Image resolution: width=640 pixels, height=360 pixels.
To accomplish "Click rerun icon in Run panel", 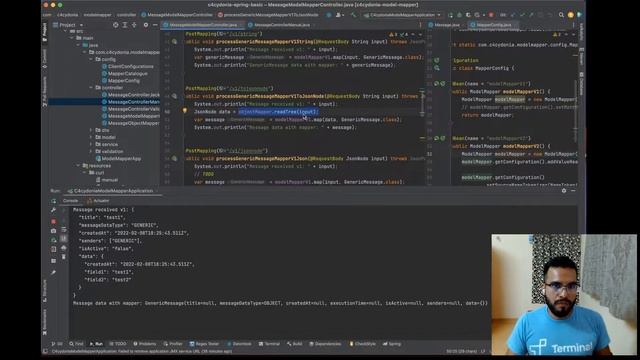I will (53, 201).
